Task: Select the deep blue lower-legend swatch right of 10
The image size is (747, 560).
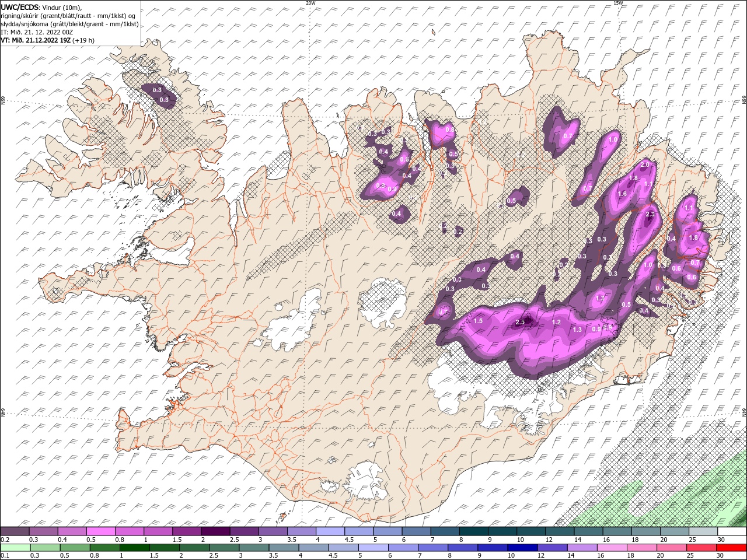Action: [522, 548]
